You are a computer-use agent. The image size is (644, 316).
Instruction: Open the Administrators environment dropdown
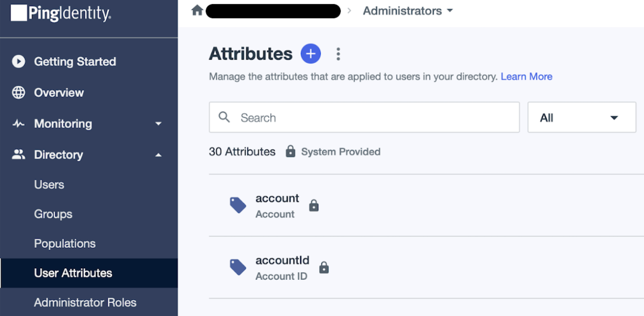coord(407,10)
